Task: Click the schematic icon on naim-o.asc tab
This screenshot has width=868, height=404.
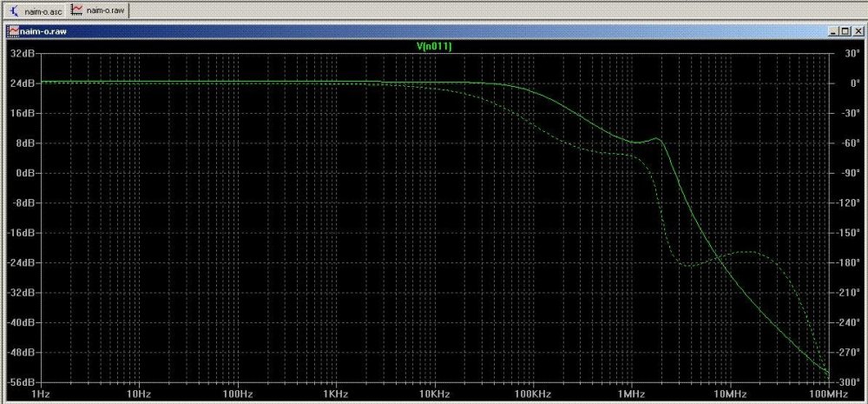Action: tap(15, 10)
